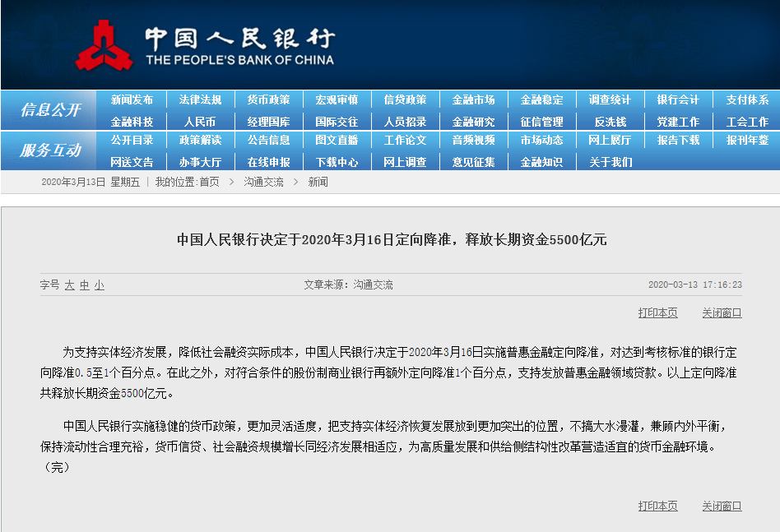Image resolution: width=780 pixels, height=532 pixels.
Task: Click 打印本页 to print the article
Action: [659, 312]
